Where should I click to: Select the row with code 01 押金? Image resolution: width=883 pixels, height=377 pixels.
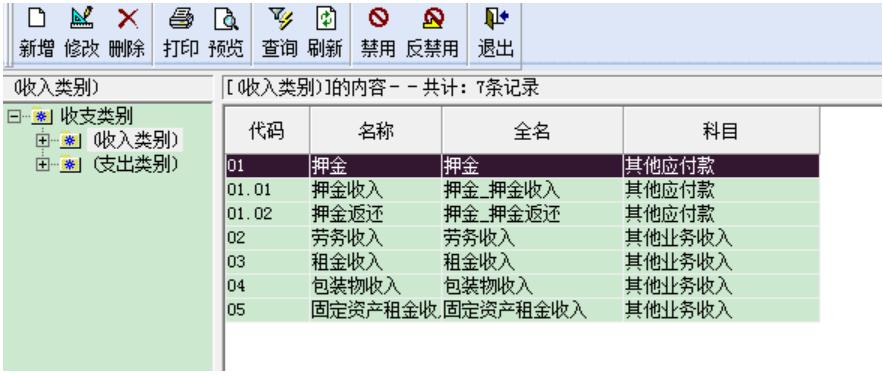[x=523, y=166]
